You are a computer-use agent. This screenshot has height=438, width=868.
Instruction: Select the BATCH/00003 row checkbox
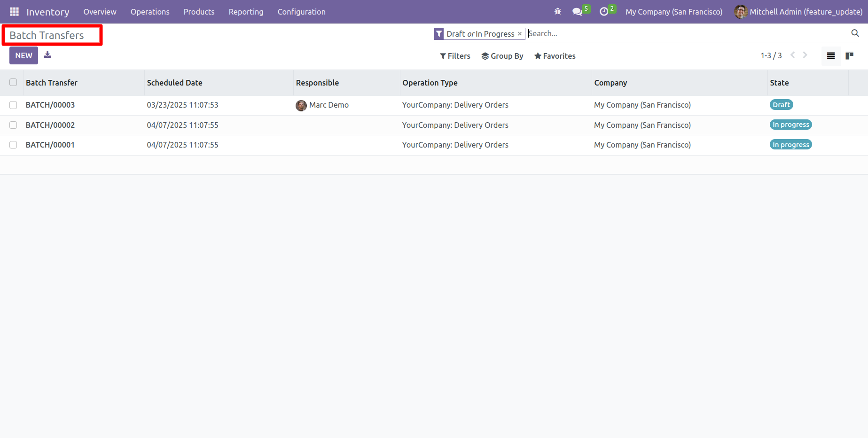pos(13,105)
